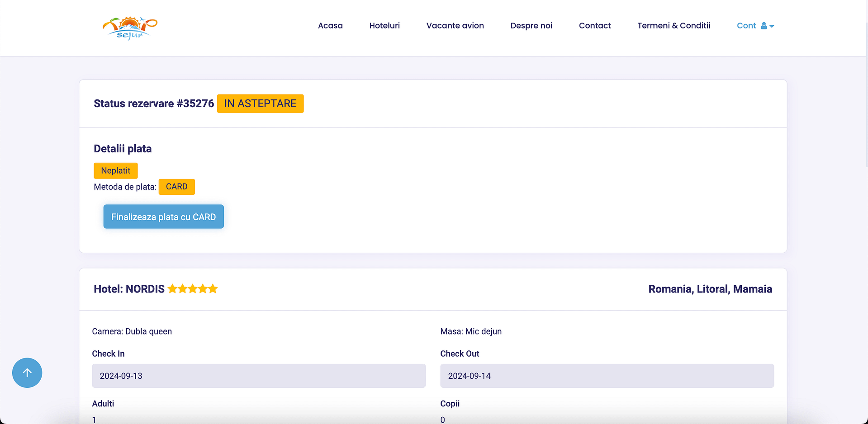Click the user account icon beside Cont

click(764, 26)
